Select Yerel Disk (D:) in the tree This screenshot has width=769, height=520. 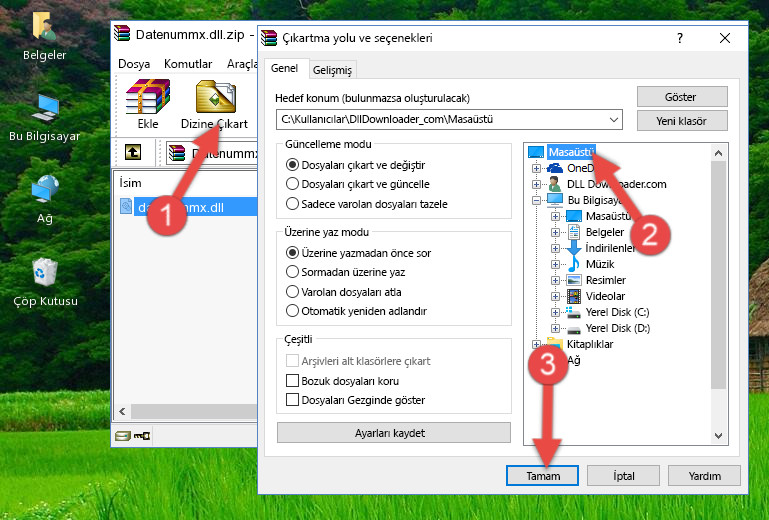618,328
